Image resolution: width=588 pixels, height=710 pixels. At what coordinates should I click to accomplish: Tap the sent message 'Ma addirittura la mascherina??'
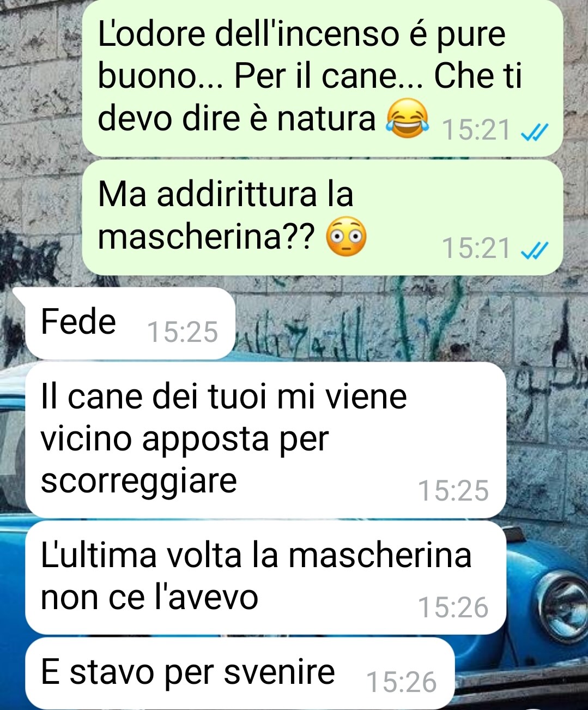pos(323,217)
